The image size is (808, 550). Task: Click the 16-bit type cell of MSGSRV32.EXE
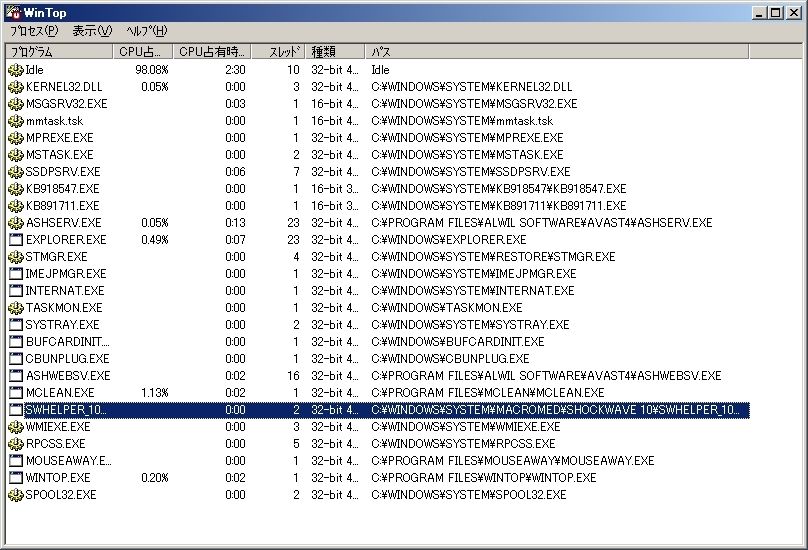pos(335,104)
